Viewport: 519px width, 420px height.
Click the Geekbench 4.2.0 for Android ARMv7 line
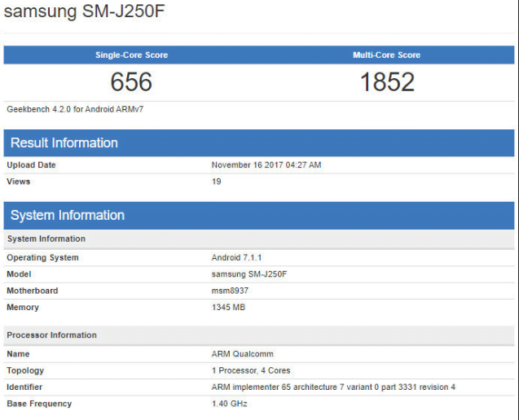click(x=75, y=109)
